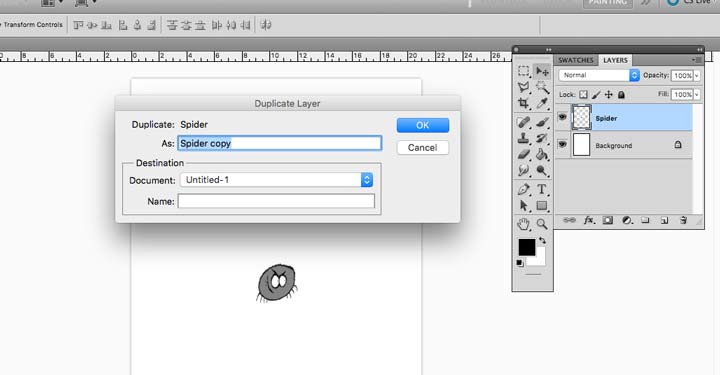Switch to the Layers tab

click(615, 60)
